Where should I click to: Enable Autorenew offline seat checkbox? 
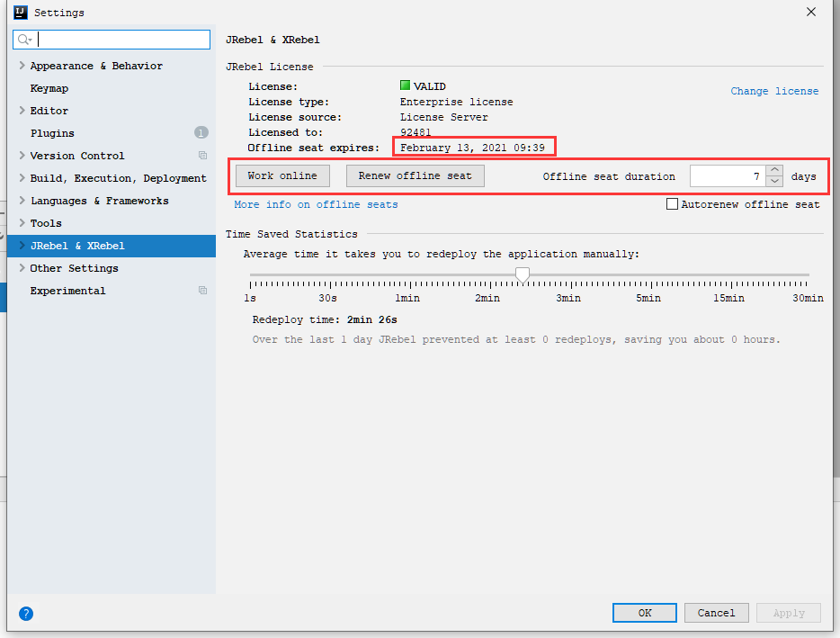click(672, 204)
